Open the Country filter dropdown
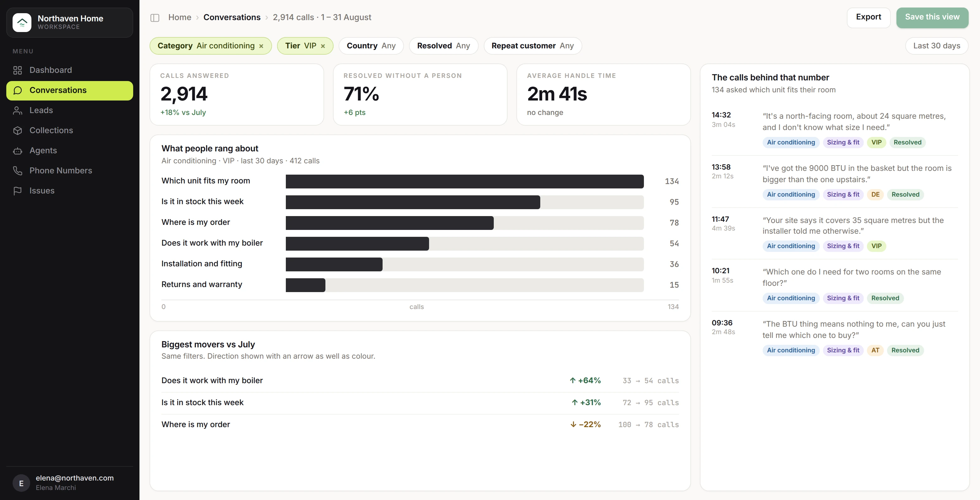 coord(371,46)
